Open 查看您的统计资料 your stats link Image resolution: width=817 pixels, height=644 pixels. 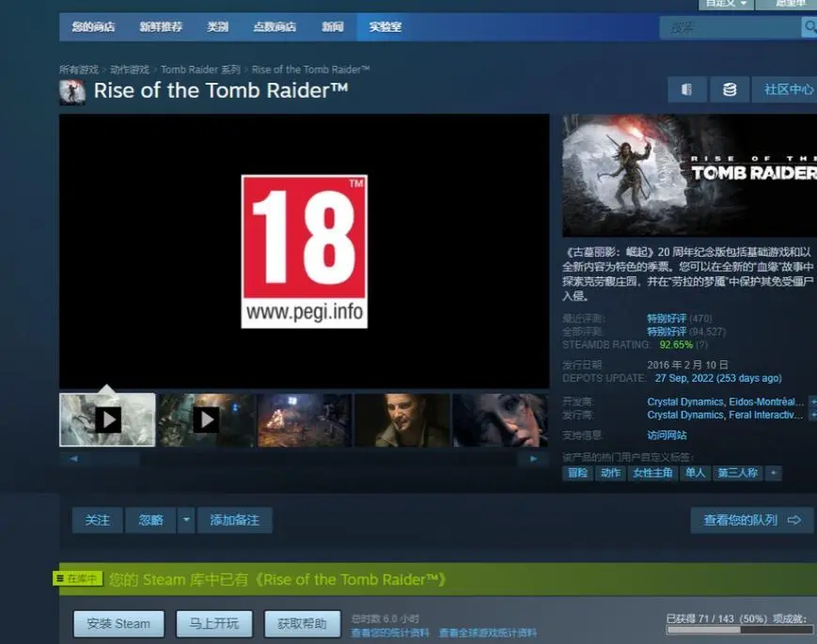click(390, 633)
